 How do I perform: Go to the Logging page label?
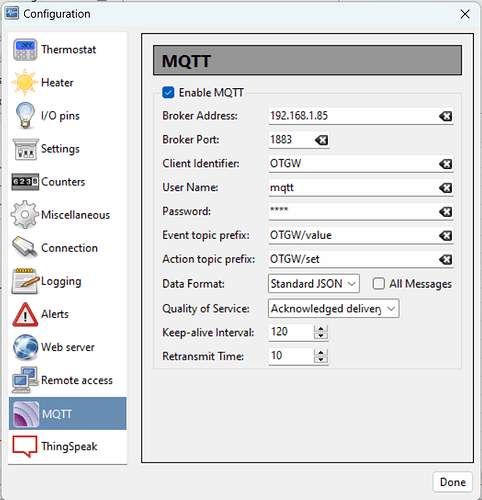pos(61,282)
